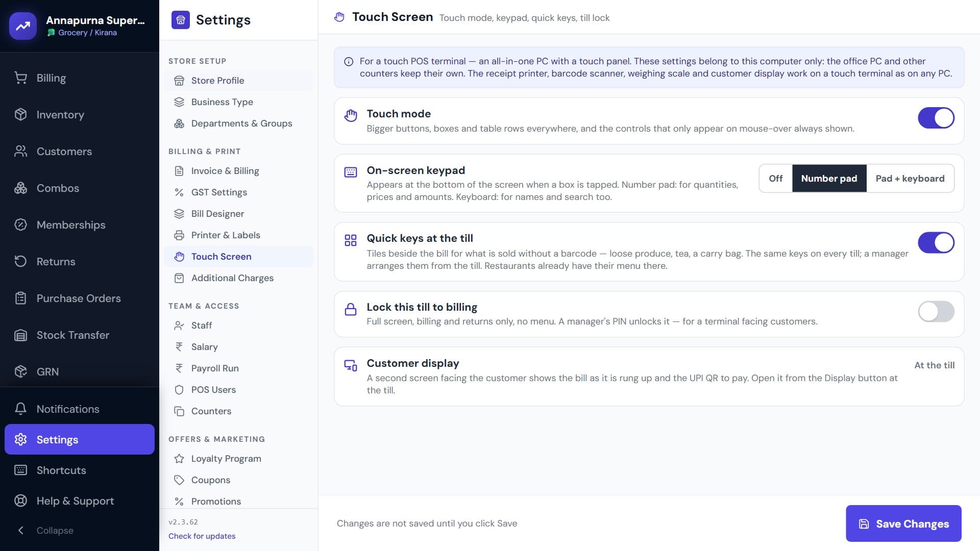
Task: Click the Printer & Labels printer icon
Action: pos(179,235)
